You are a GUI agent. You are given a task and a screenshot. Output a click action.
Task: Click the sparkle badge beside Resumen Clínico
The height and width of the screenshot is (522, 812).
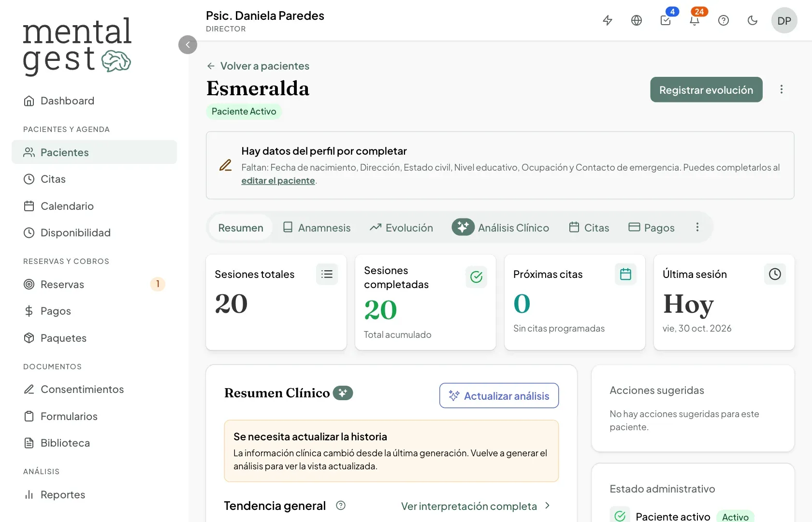343,393
